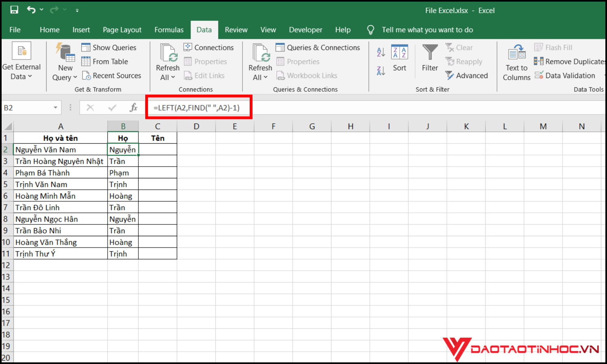This screenshot has height=364, width=607.
Task: Click the Insert Function (fx) icon
Action: click(x=134, y=108)
